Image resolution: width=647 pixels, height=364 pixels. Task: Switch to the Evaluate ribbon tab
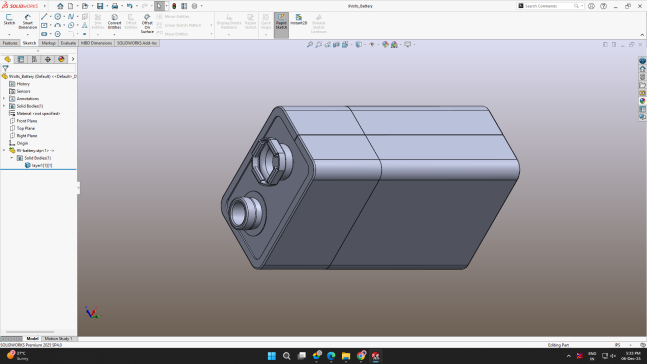point(68,43)
